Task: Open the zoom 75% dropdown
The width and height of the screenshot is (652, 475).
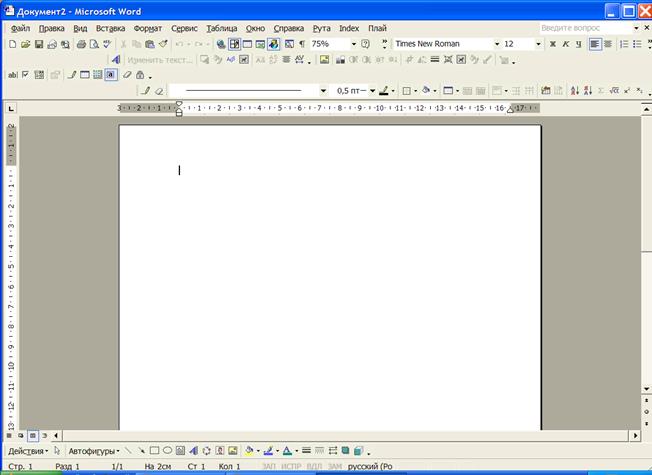Action: 353,45
